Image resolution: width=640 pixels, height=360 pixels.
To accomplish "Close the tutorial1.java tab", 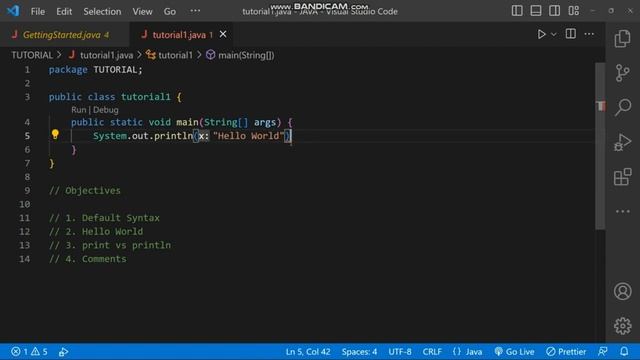I will (x=223, y=35).
